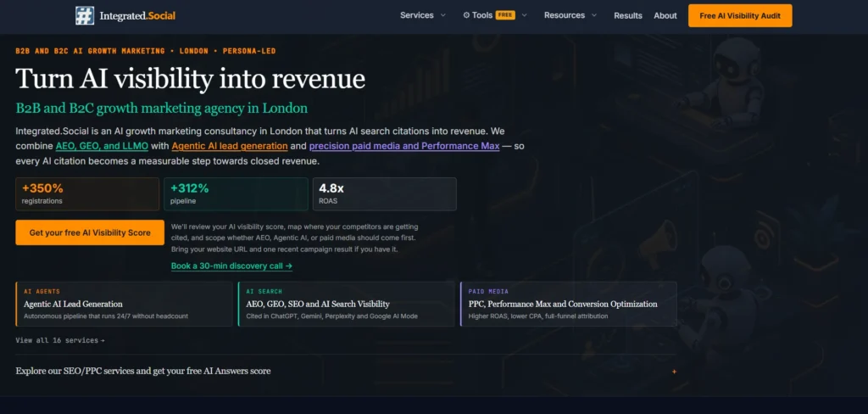
Task: Open PPC, Performance Max and Conversion Optimization card
Action: (569, 304)
